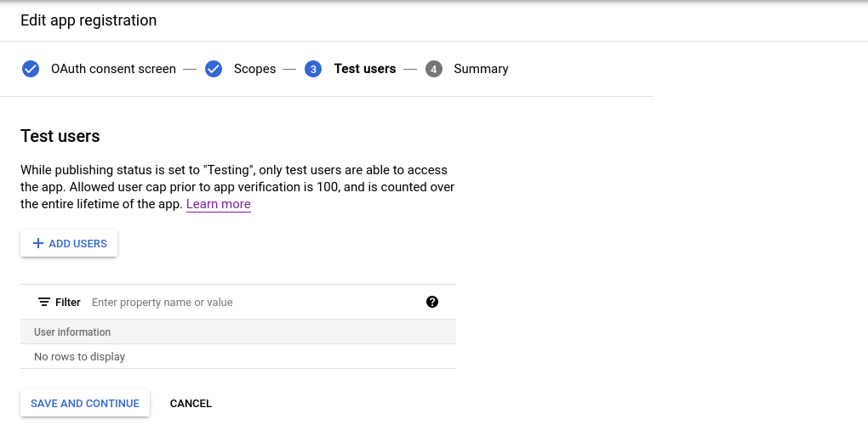Viewport: 868px width, 425px height.
Task: Click the OAuth consent screen checkmark icon
Action: pyautogui.click(x=31, y=69)
